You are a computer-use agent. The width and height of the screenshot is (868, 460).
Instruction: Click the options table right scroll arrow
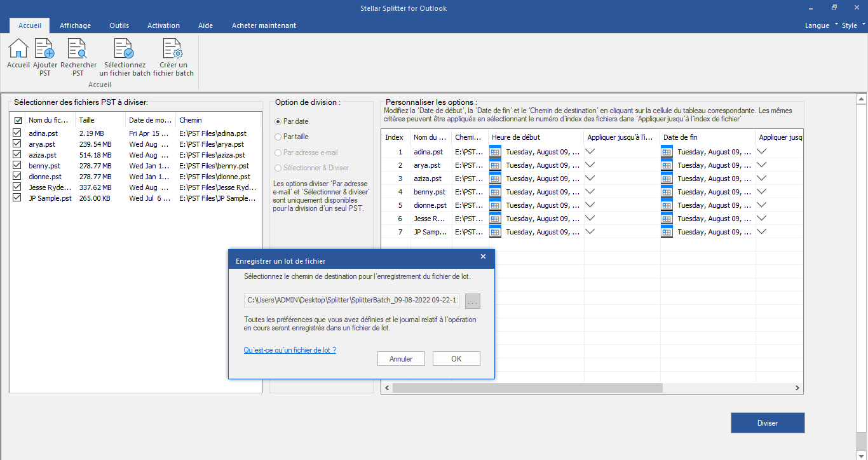point(798,388)
